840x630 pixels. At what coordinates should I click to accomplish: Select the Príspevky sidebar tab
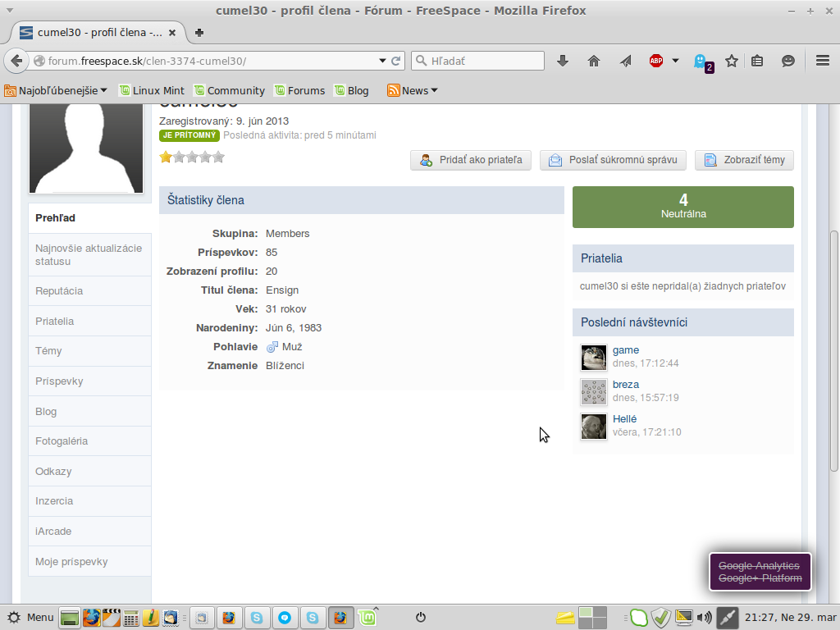59,381
